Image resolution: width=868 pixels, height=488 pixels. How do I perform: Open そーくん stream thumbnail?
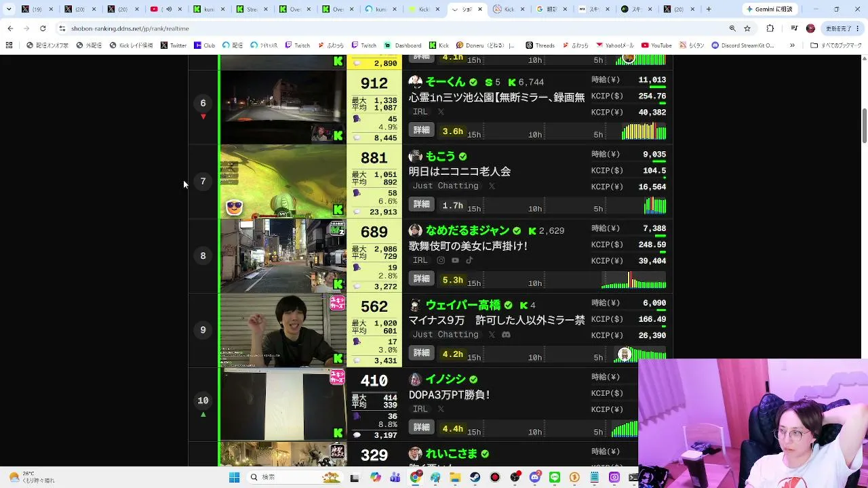[x=283, y=106]
